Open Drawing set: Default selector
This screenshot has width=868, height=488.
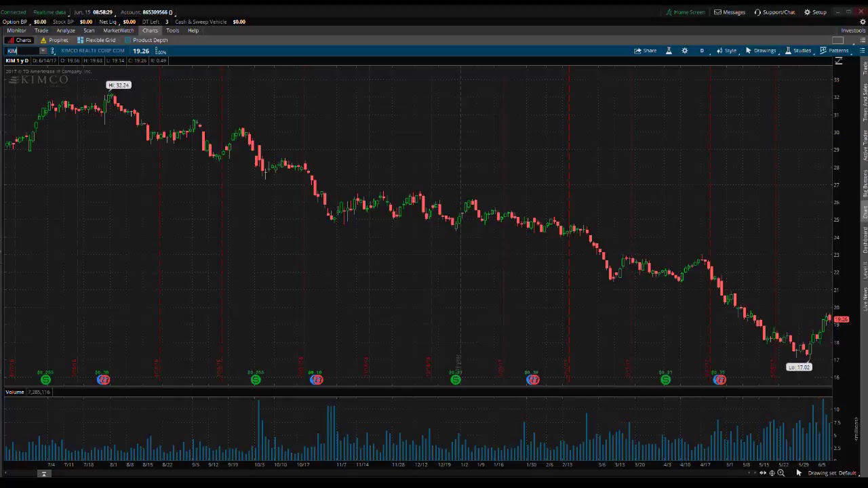(832, 473)
